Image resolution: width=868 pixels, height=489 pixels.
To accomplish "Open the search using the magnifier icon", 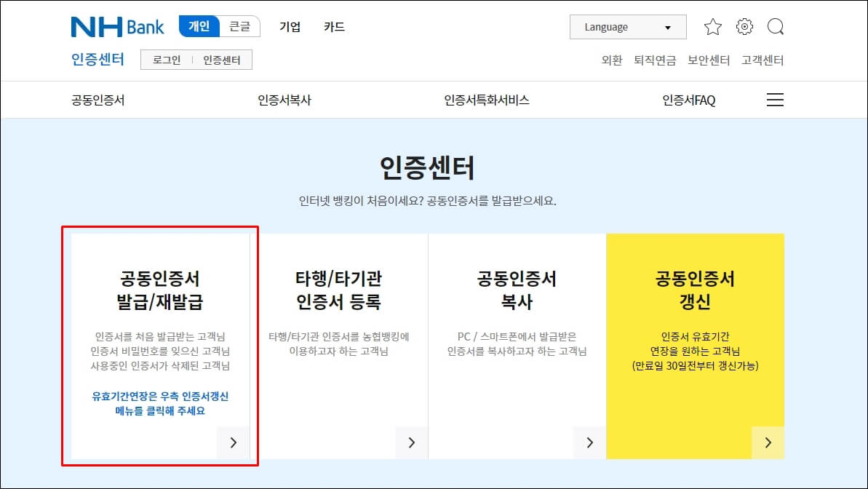I will click(776, 26).
